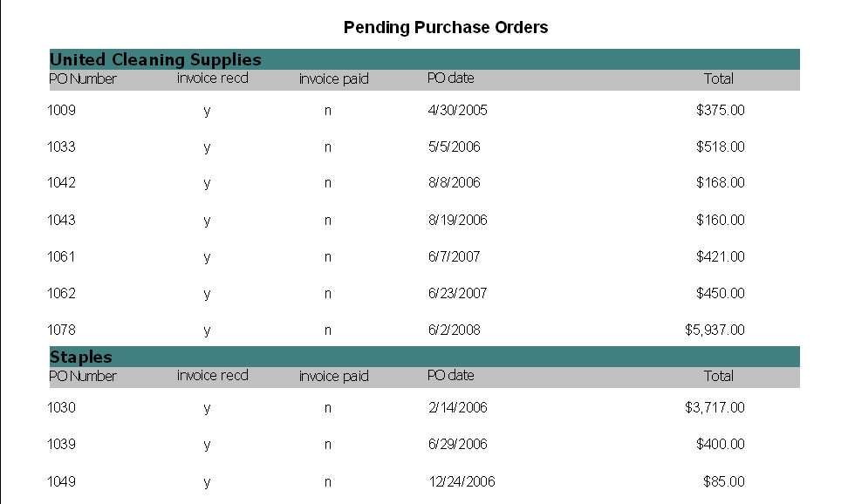Click PO number 1042
The width and height of the screenshot is (848, 504).
point(62,183)
